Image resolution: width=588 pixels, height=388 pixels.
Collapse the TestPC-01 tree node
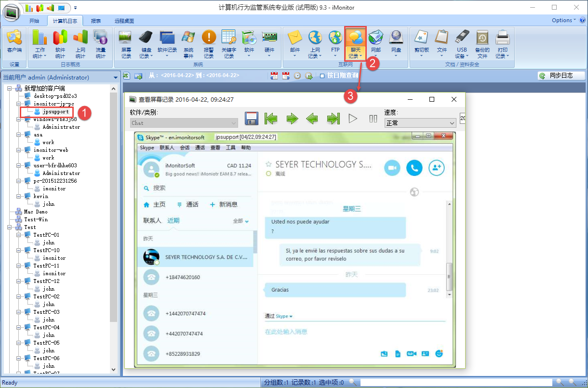[19, 235]
